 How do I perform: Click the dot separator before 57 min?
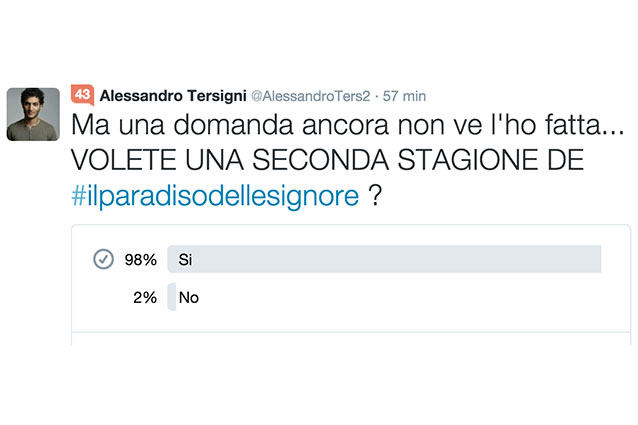pos(377,97)
